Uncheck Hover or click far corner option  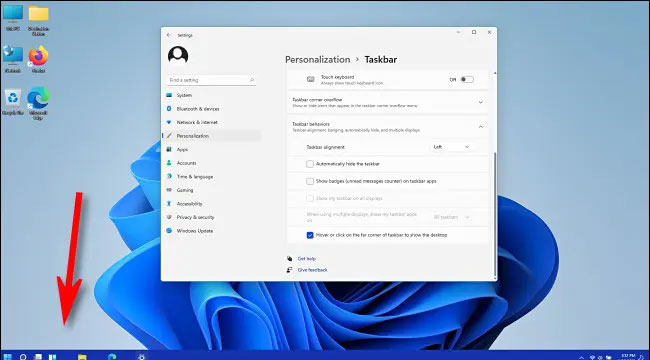[310, 235]
